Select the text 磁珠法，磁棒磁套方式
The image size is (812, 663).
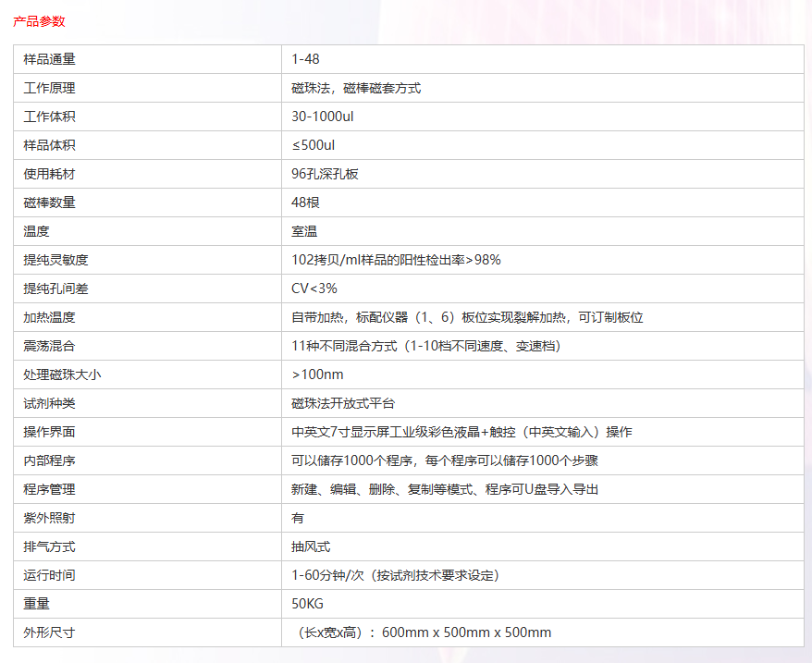point(356,88)
